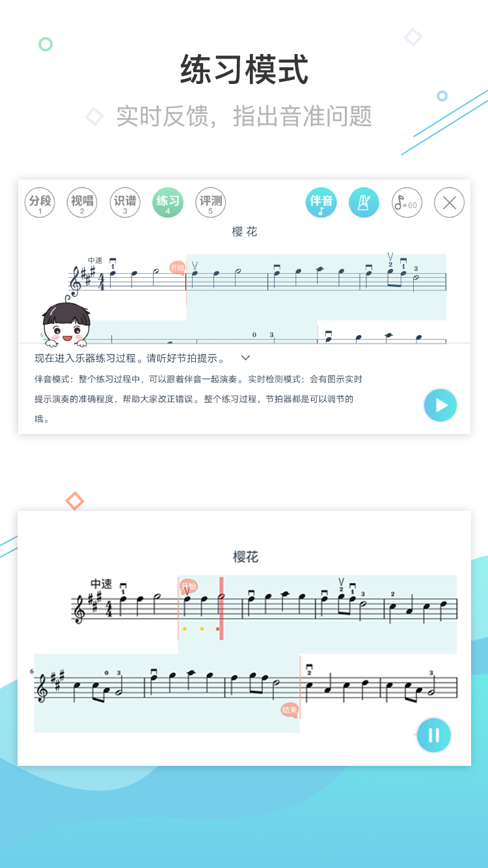Start practice with the play button
Viewport: 488px width, 868px height.
[441, 405]
